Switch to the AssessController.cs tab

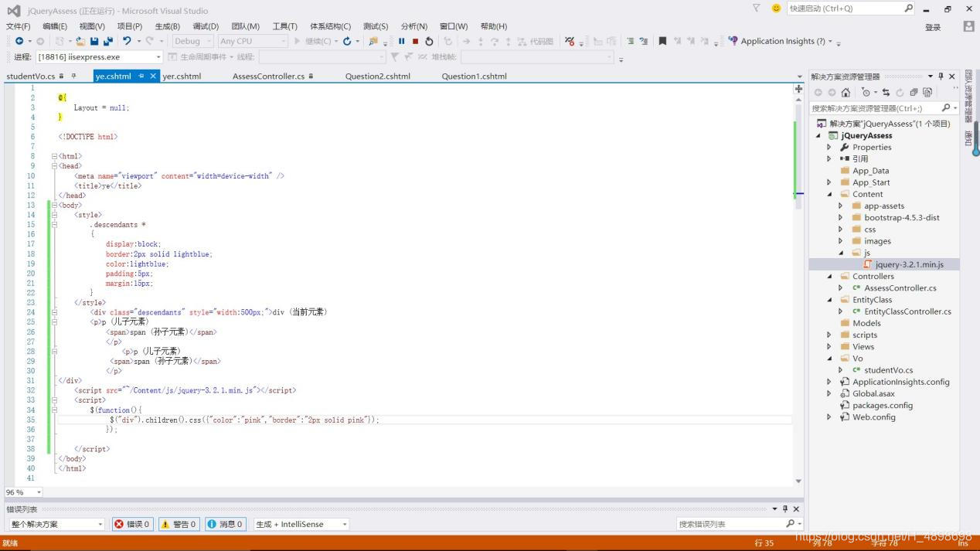tap(268, 77)
